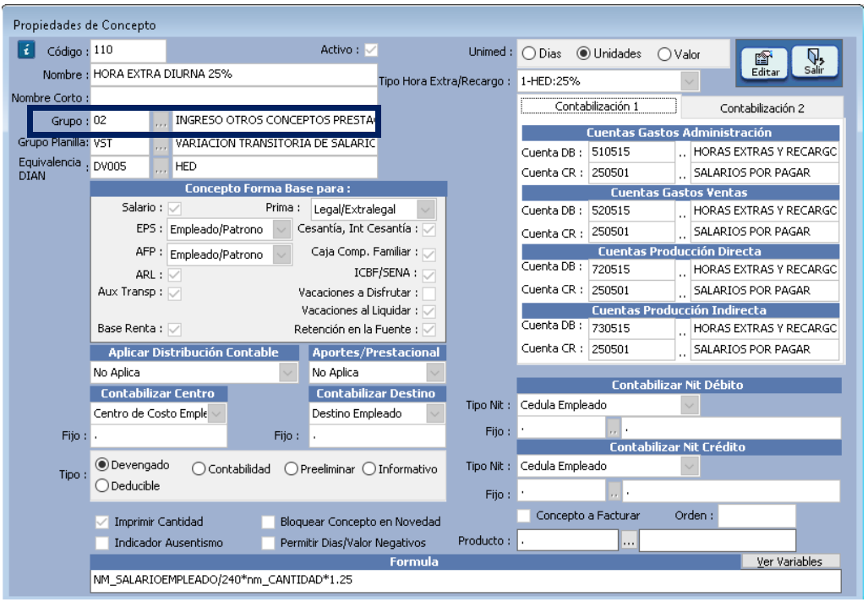868x602 pixels.
Task: Toggle Retención en la Fuente checkbox
Action: [429, 330]
